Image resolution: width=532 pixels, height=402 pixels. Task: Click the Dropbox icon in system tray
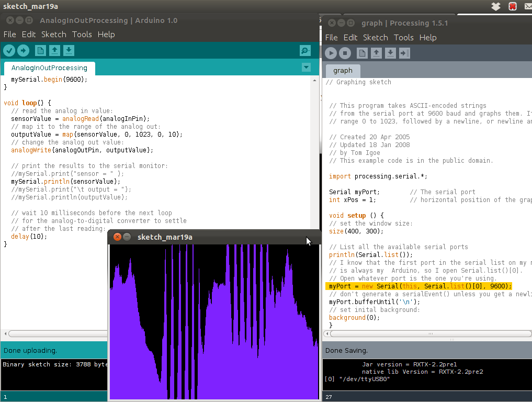[496, 6]
